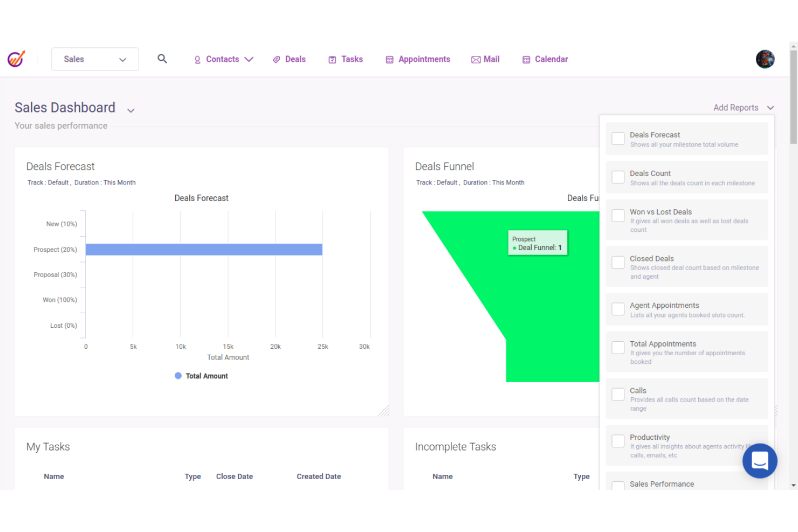Click the Total Amount legend swatch
The width and height of the screenshot is (798, 532).
coord(178,376)
